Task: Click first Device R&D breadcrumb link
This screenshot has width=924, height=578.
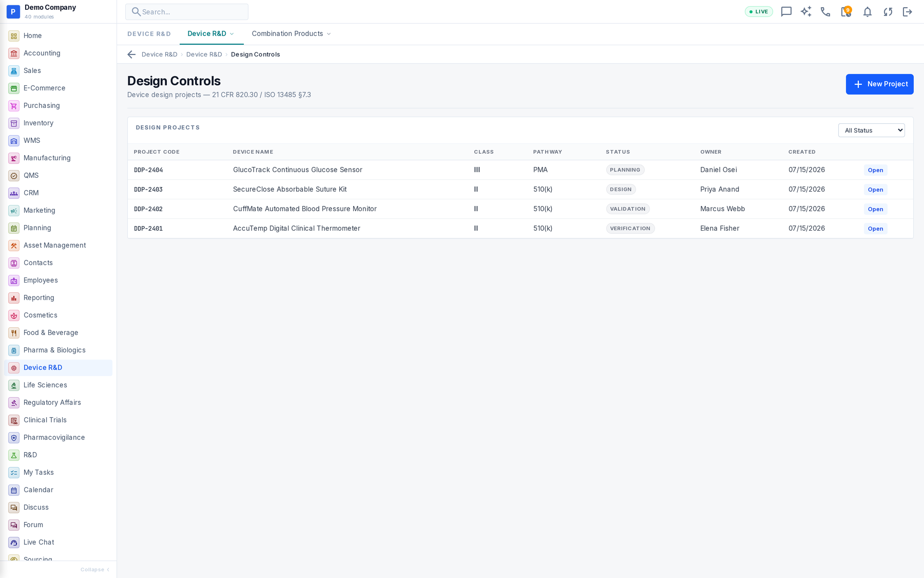Action: (x=159, y=54)
